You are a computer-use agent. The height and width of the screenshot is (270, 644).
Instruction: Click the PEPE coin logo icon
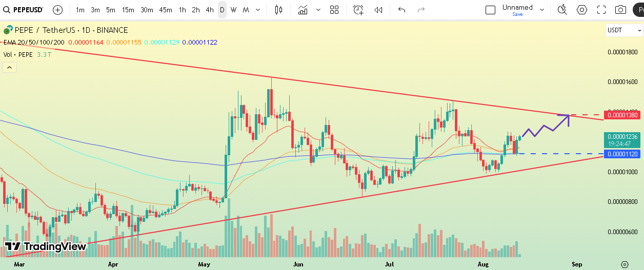(x=8, y=30)
